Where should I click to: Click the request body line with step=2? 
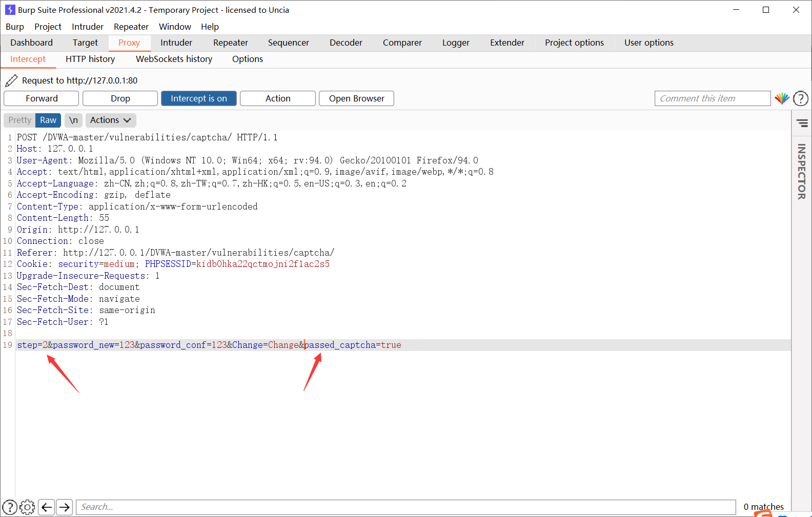[209, 345]
